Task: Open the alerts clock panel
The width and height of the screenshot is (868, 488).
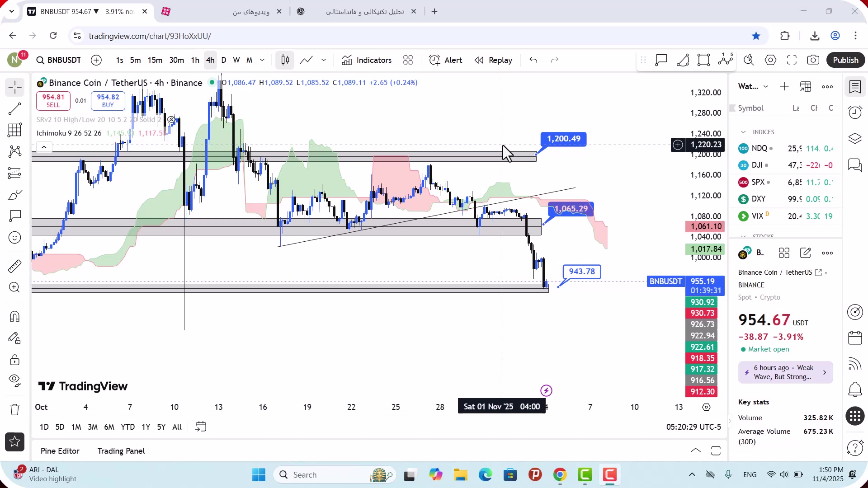Action: [855, 112]
